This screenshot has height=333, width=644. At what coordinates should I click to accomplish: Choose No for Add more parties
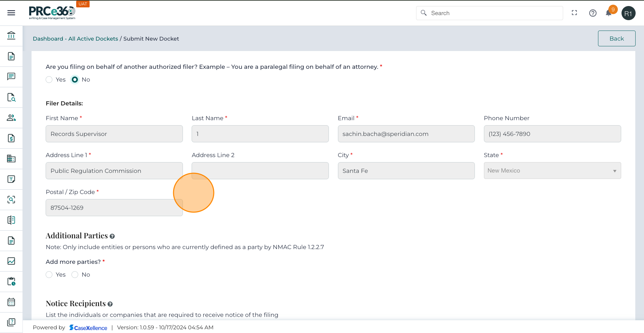(75, 275)
